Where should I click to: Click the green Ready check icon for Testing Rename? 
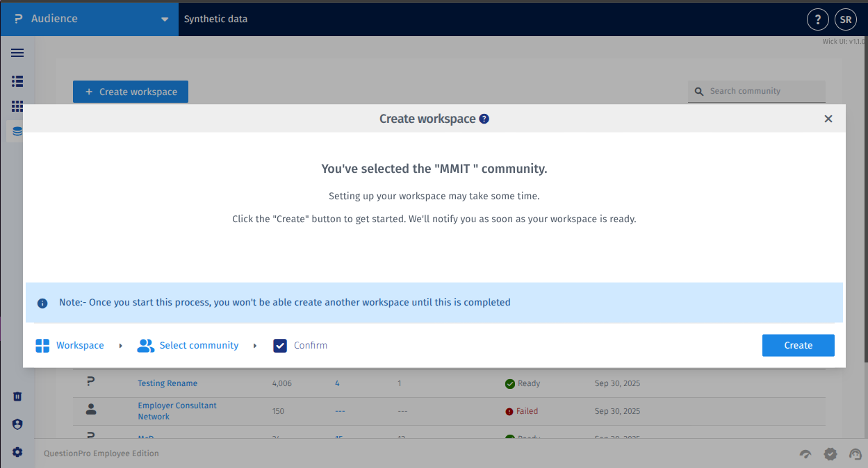pos(510,383)
